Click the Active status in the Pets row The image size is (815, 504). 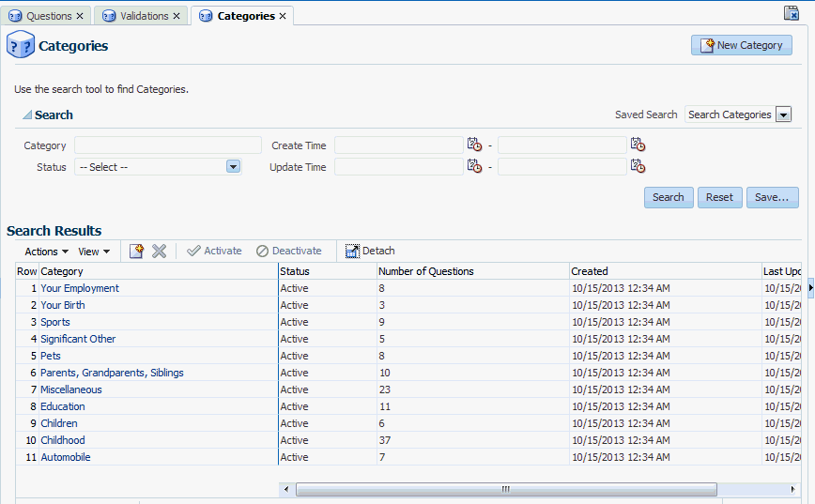point(294,356)
